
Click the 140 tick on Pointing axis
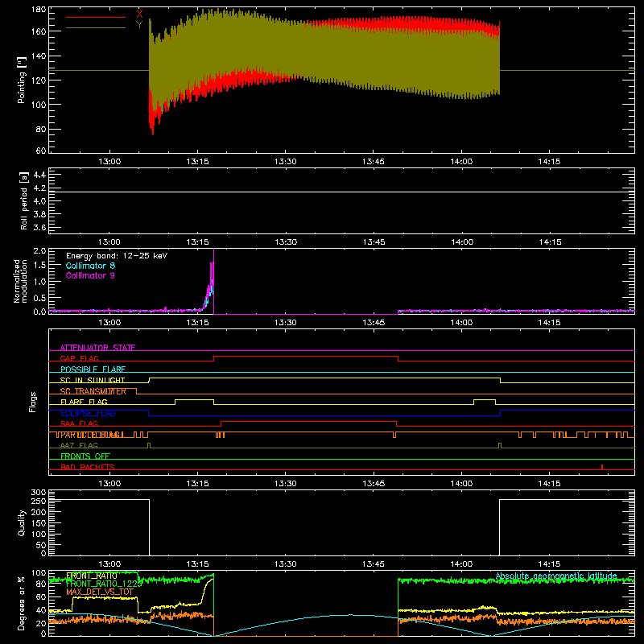coord(39,56)
